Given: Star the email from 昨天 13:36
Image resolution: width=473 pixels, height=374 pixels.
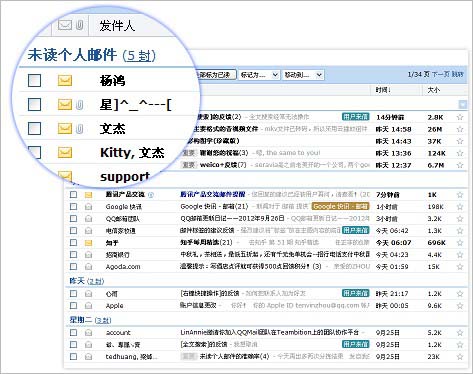Looking at the screenshot, I should click(460, 153).
